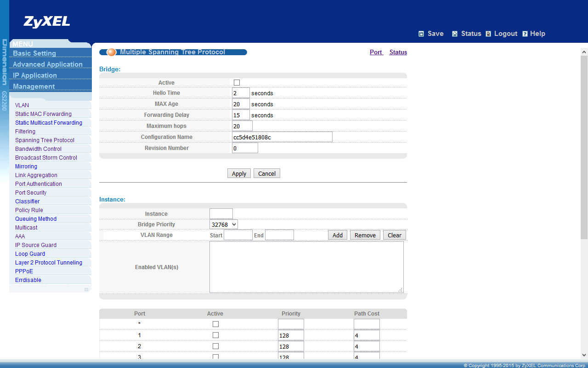Open the Mirroring page

[26, 167]
